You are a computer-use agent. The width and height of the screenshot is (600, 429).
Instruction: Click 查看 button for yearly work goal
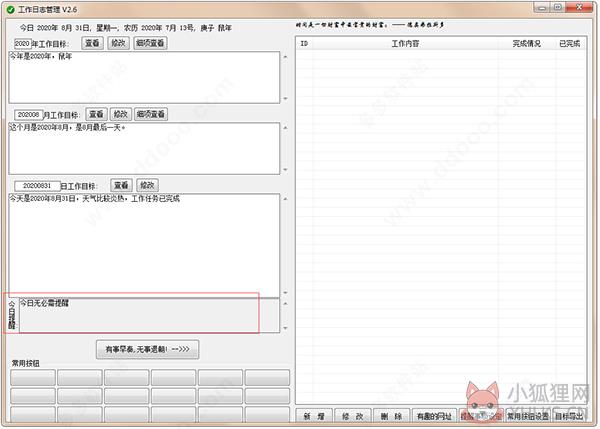[x=92, y=43]
